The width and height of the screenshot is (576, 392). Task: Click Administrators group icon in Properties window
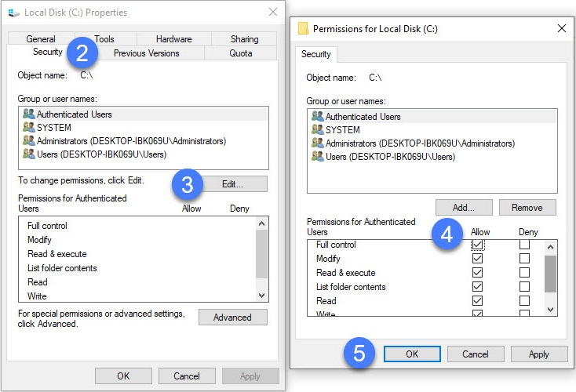[x=29, y=140]
